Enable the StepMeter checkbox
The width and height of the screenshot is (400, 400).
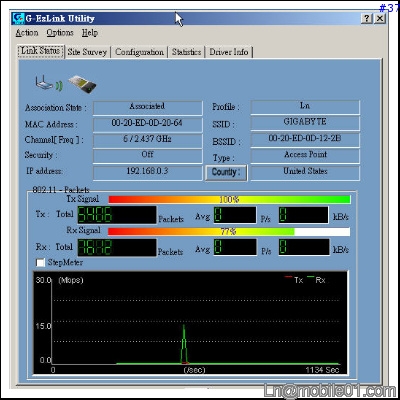pyautogui.click(x=40, y=263)
